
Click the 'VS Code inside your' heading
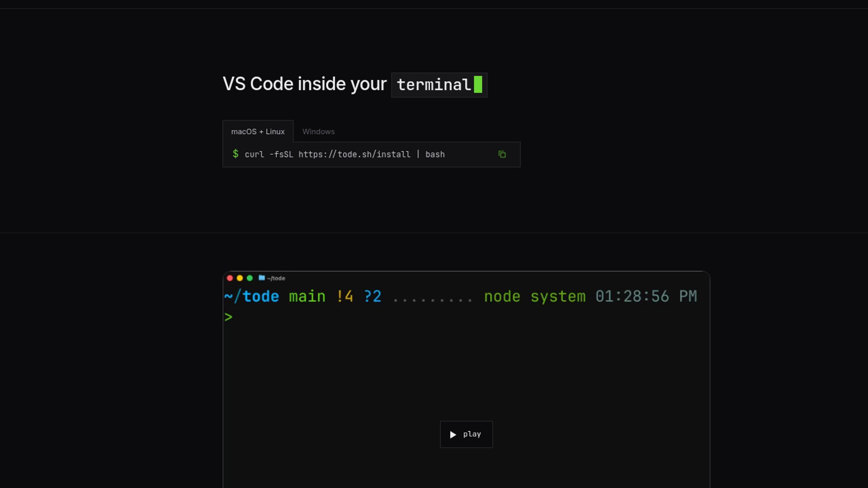pos(305,84)
